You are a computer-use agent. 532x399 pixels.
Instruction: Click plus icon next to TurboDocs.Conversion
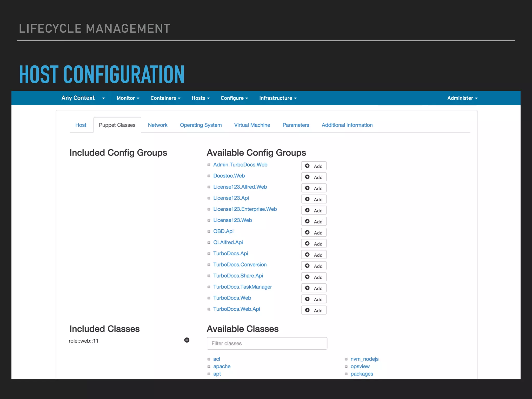tap(307, 265)
